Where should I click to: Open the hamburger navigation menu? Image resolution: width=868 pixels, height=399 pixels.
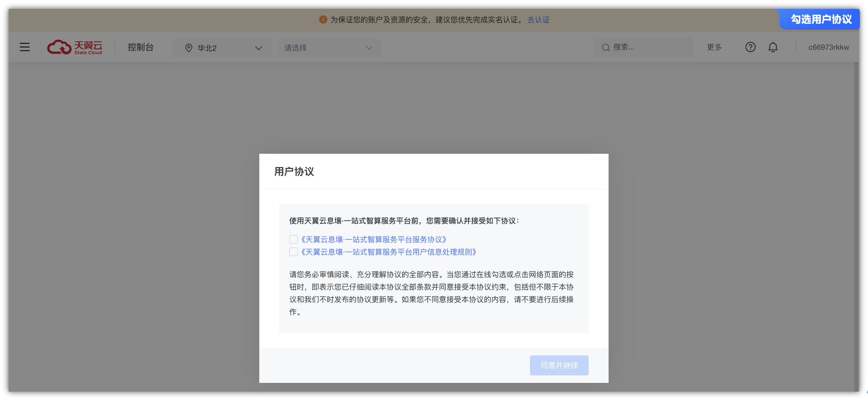point(25,47)
